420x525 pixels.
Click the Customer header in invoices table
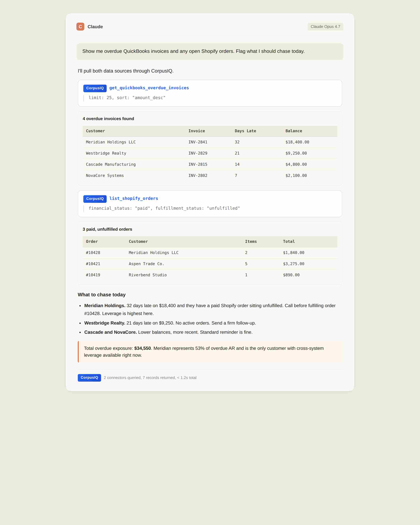[95, 131]
